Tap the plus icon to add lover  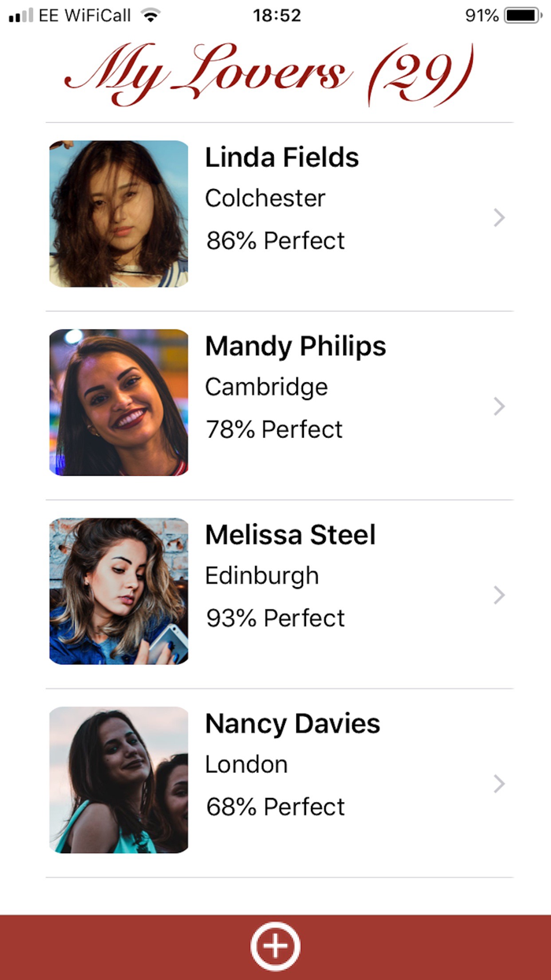point(275,945)
